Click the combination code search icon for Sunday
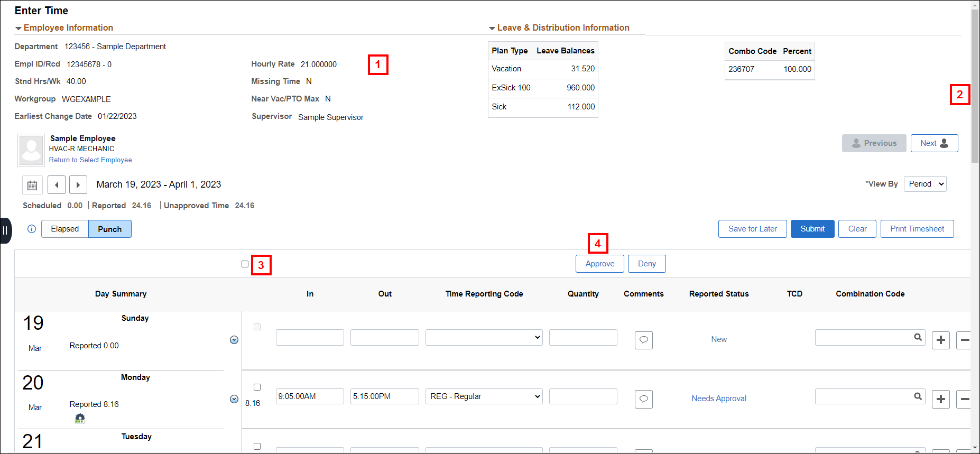The width and height of the screenshot is (980, 454). pos(918,337)
